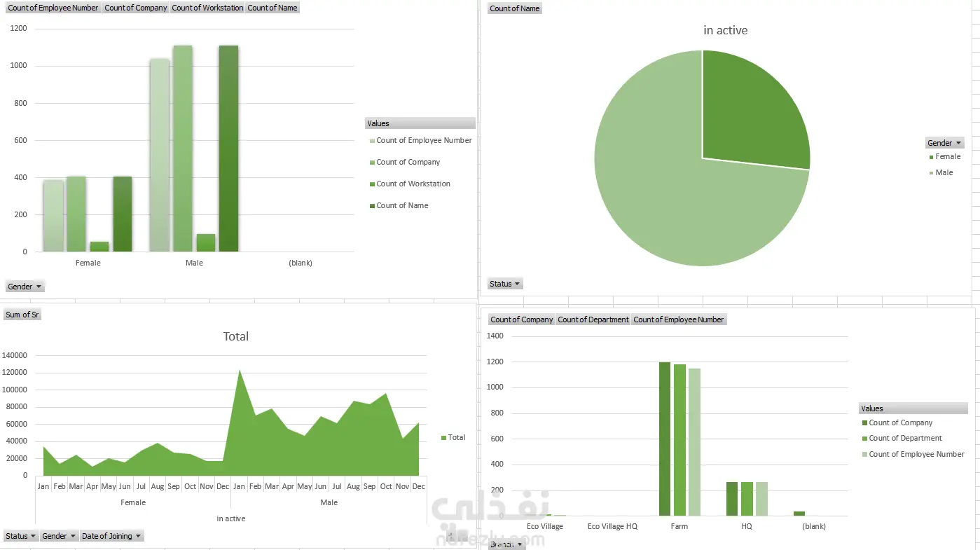Select the Total legend entry of the area chart
This screenshot has height=550, width=980.
coord(453,437)
